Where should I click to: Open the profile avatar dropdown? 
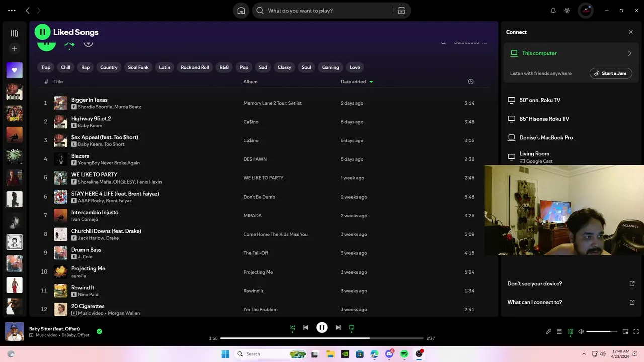pos(586,11)
